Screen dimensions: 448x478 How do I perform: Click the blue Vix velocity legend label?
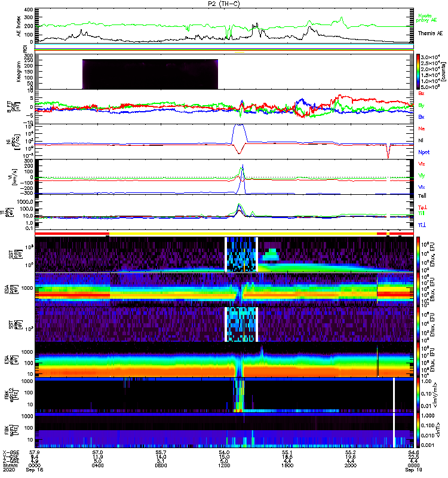(x=421, y=187)
